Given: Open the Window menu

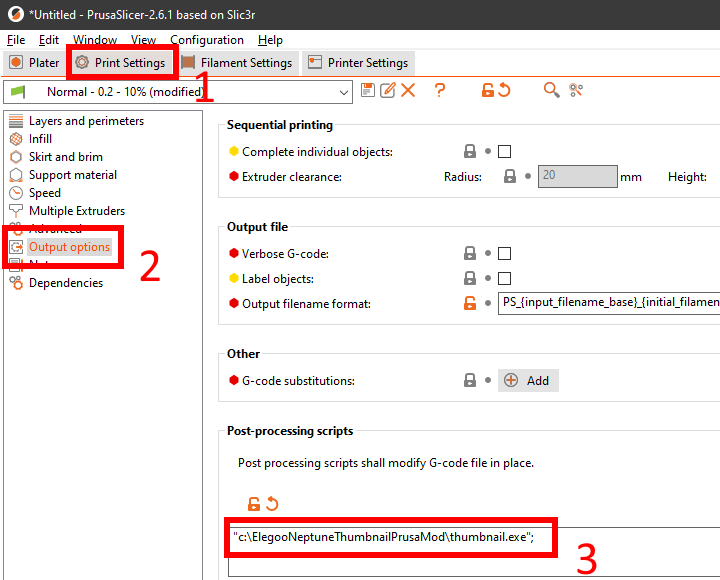Looking at the screenshot, I should 95,40.
